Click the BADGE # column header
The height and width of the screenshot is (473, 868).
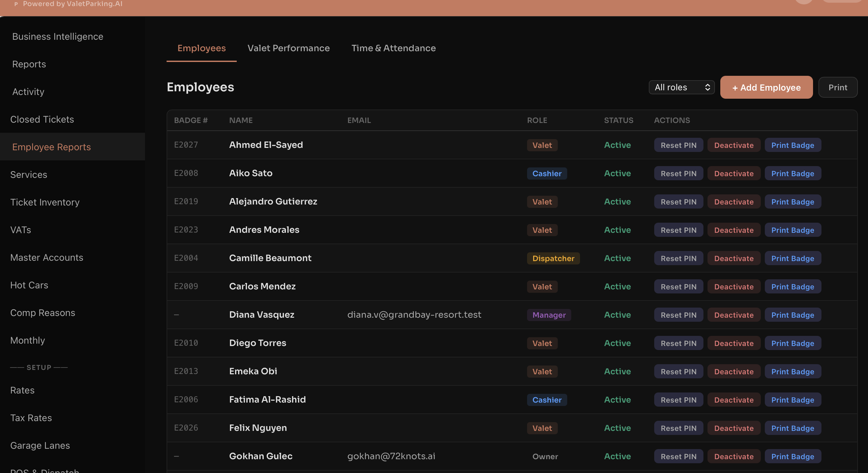tap(191, 120)
